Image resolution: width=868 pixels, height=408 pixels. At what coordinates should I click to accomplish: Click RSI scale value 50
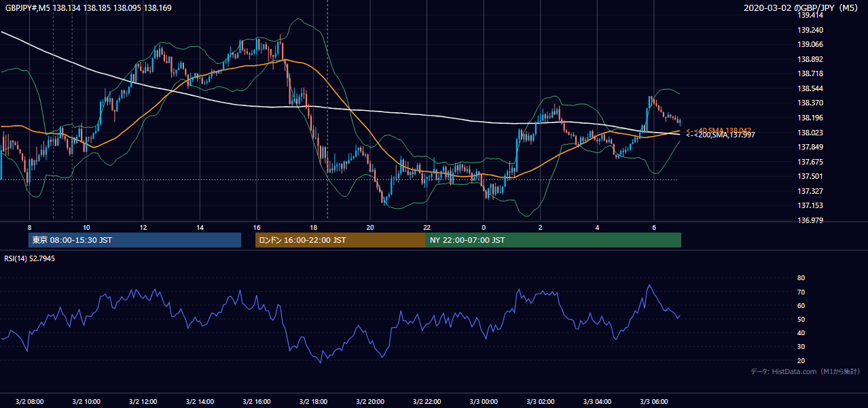pos(801,320)
